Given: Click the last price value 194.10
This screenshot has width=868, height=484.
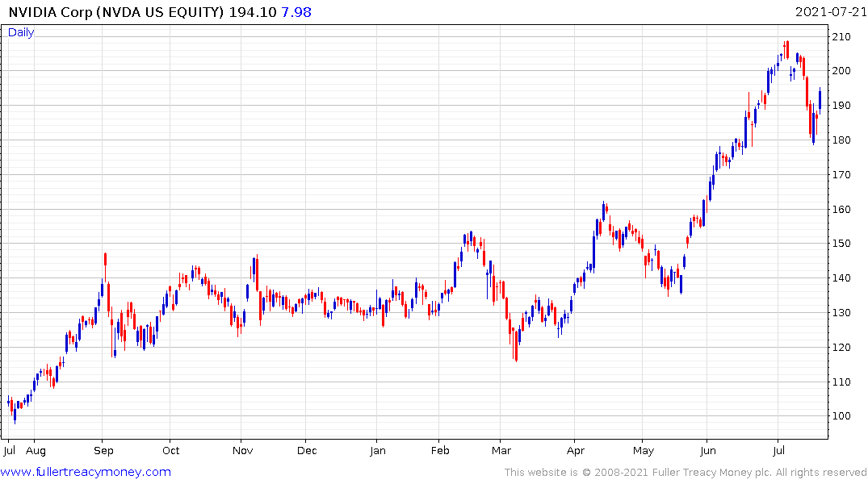Looking at the screenshot, I should point(253,12).
